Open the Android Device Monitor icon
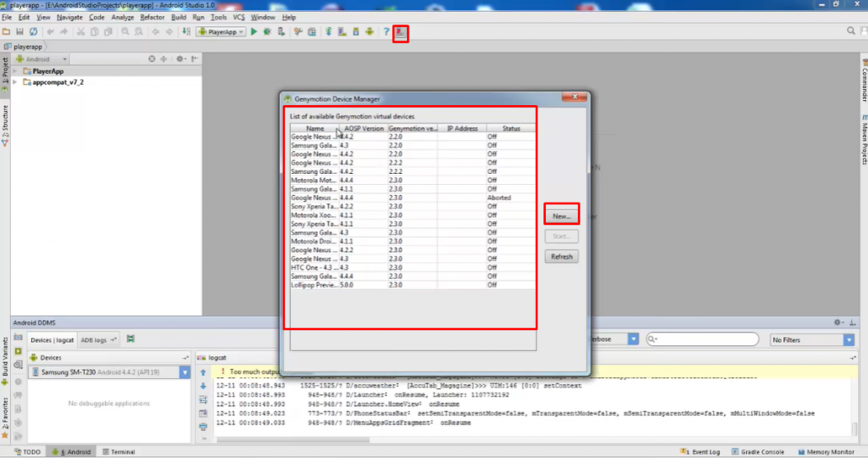Screen dimensions: 868x458 coord(370,31)
